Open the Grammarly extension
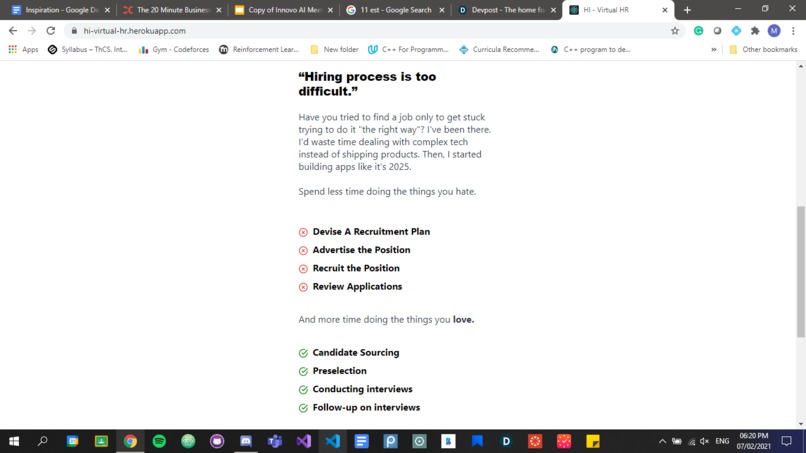806x453 pixels. [x=698, y=31]
